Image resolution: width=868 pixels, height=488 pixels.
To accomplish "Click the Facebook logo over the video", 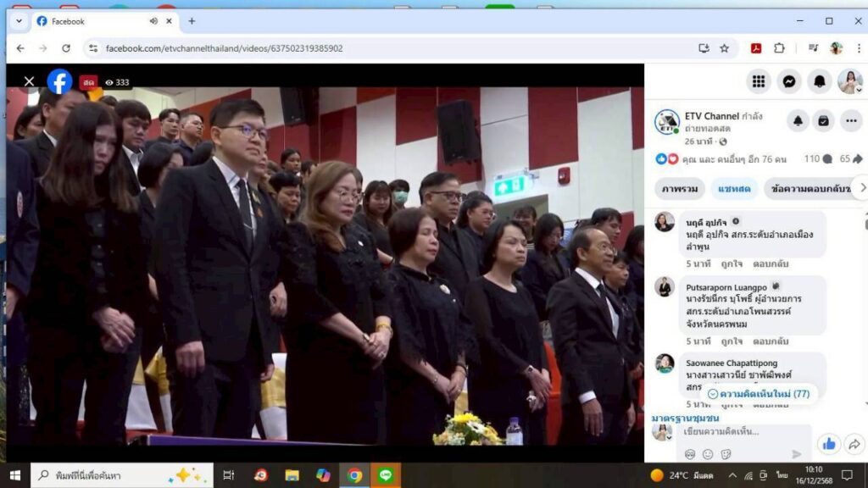I will tap(59, 82).
